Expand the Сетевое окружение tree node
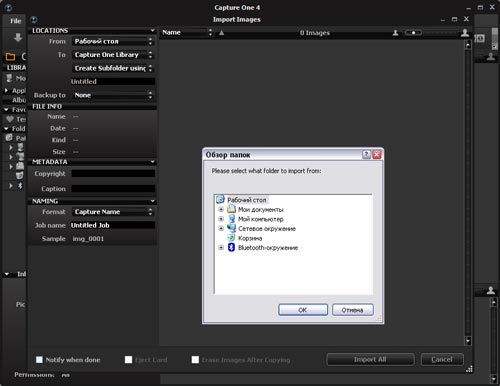This screenshot has width=500, height=386. (221, 228)
